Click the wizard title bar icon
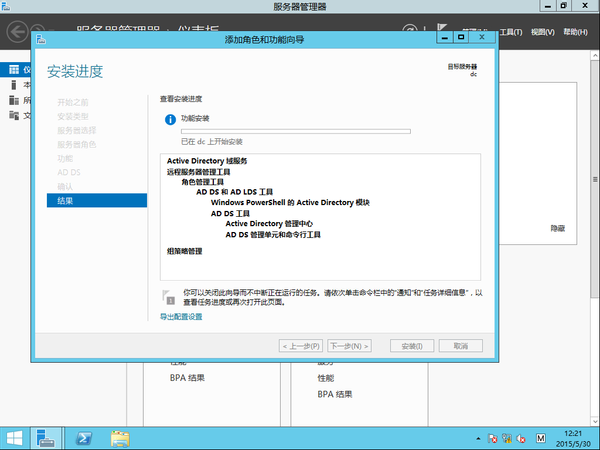Screen dimensions: 600x450 point(41,39)
